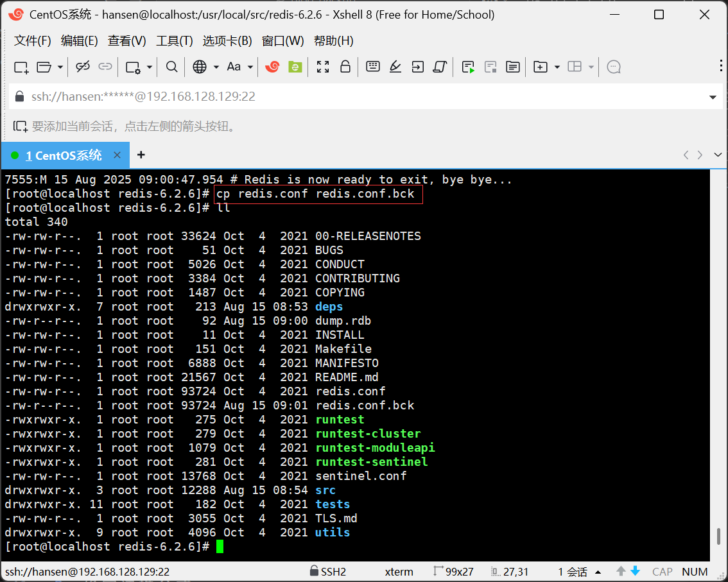Click the New Session toolbar icon
Screen dimensions: 728x582
click(x=21, y=67)
